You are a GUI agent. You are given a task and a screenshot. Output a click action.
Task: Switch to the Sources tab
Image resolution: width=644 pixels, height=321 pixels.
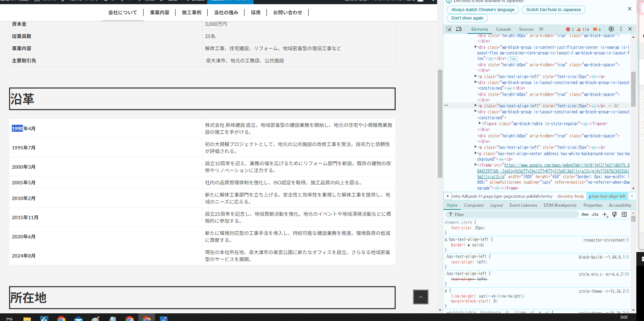click(x=526, y=29)
